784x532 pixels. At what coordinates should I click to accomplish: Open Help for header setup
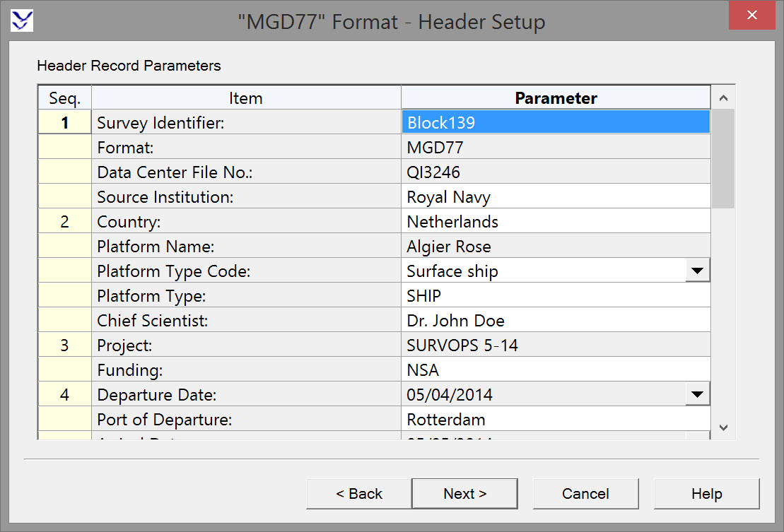click(706, 494)
